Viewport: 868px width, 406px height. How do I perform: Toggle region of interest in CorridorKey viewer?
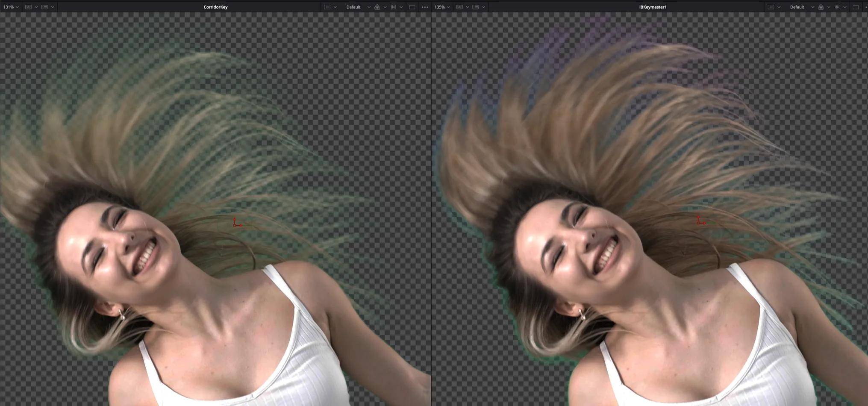pyautogui.click(x=327, y=7)
